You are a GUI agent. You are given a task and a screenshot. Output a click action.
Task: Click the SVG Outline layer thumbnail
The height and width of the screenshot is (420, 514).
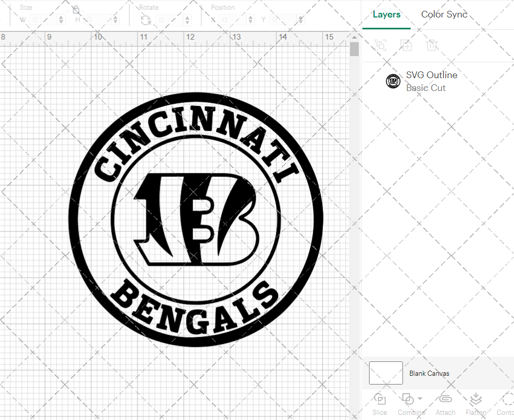(x=393, y=81)
